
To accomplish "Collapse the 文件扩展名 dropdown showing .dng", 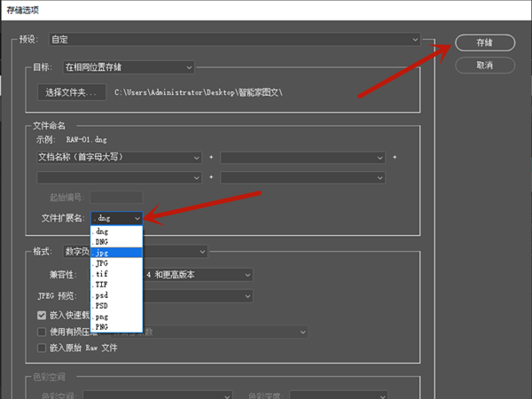I will [116, 217].
